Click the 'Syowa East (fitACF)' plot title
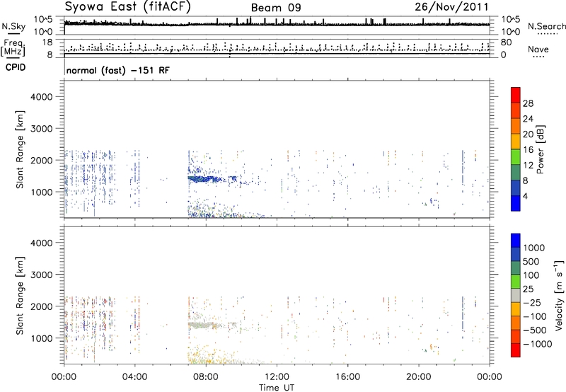566x392 pixels. click(x=127, y=6)
